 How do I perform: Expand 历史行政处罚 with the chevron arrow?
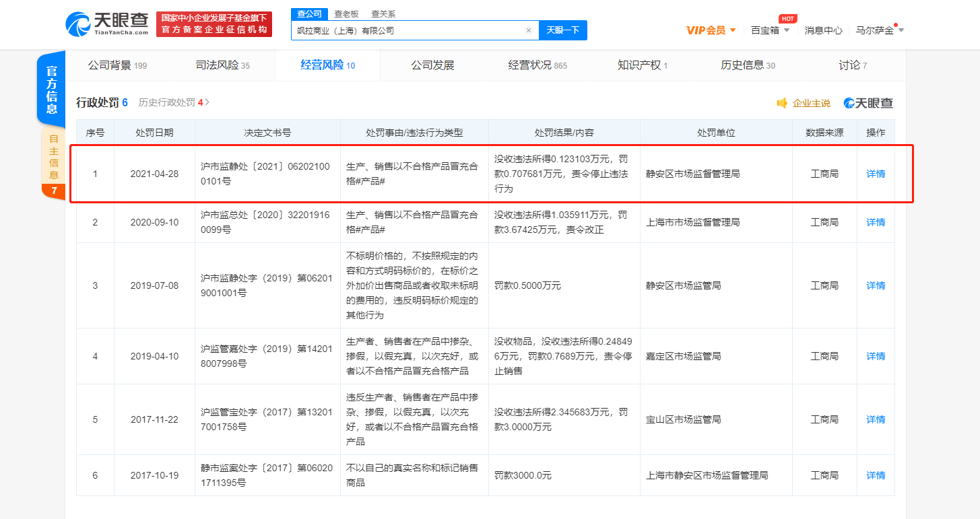tap(207, 102)
